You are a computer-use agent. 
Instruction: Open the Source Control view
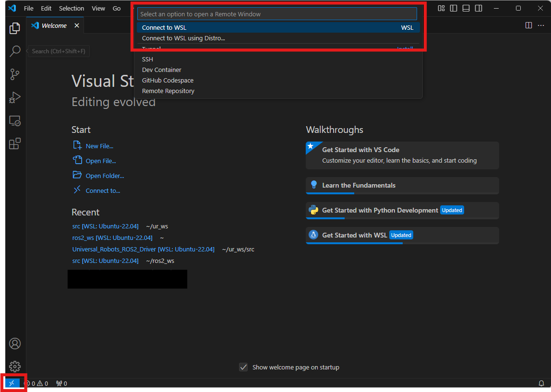click(x=15, y=74)
